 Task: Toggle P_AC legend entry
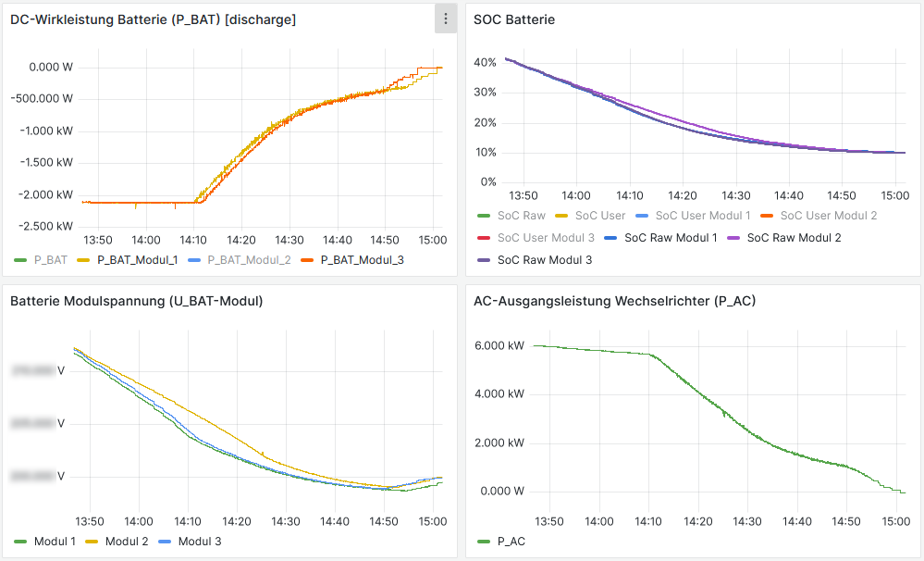[511, 542]
